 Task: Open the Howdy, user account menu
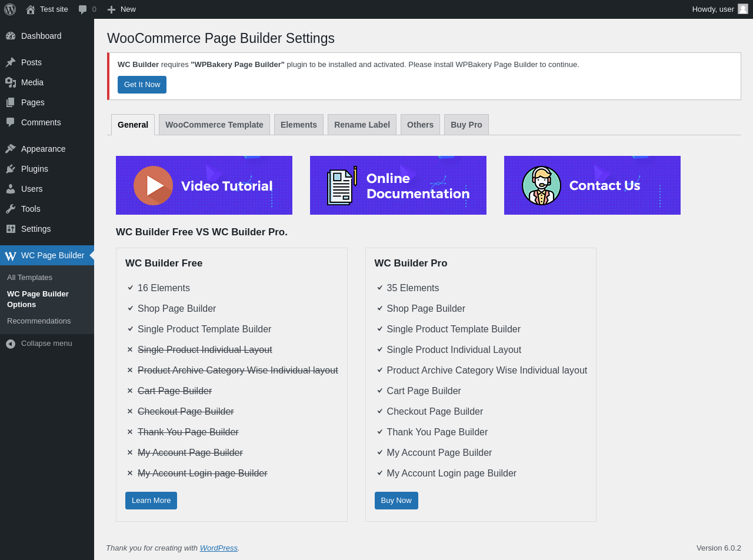[720, 9]
